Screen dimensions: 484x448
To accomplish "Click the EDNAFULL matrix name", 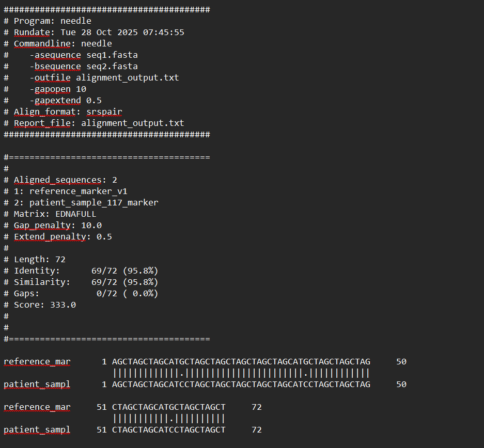I will [75, 214].
